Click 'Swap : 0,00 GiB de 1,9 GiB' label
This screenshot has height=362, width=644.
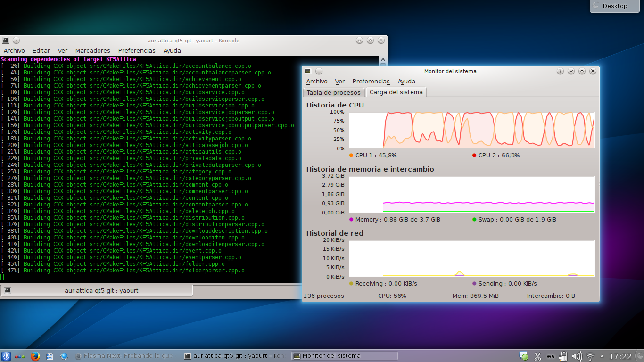pos(517,220)
